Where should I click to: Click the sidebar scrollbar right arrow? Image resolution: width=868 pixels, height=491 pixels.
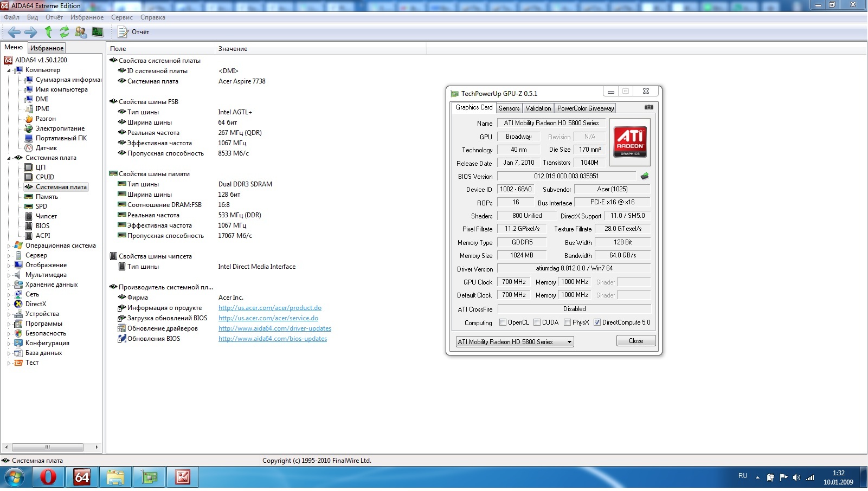point(97,448)
